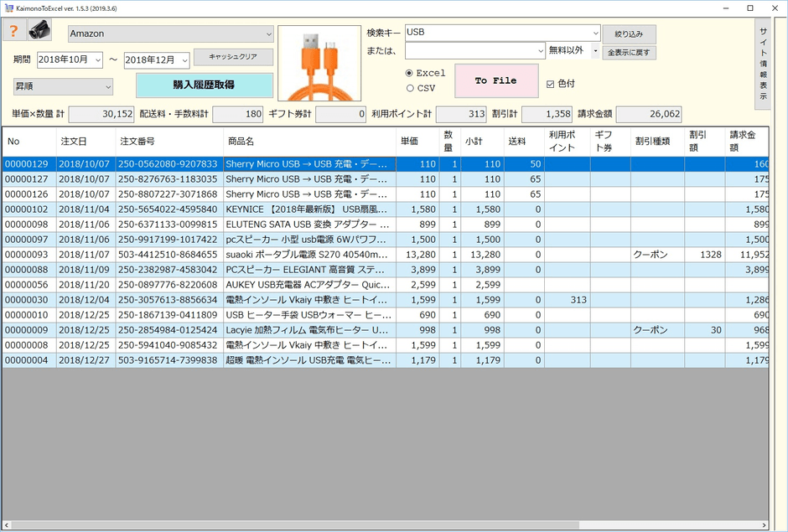Screen dimensions: 788x532
Task: Click the 小計 column header
Action: (x=482, y=142)
